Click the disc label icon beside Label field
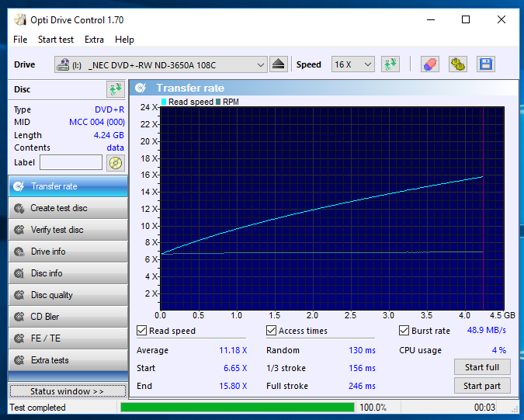This screenshot has height=420, width=524. [x=116, y=163]
